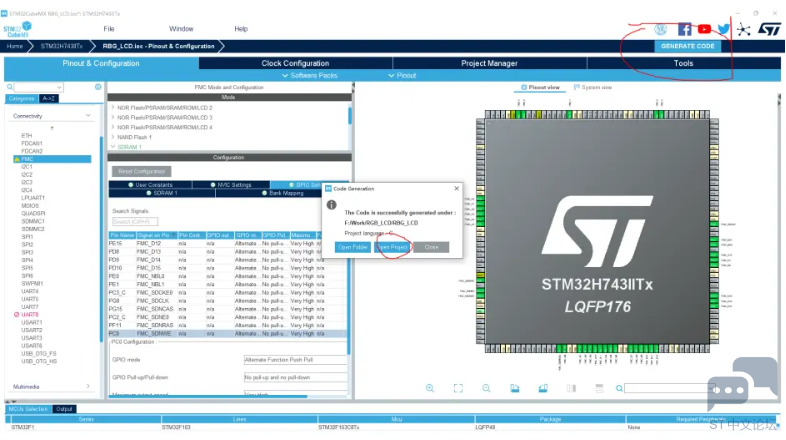
Task: Click the pinout search input field
Action: click(669, 388)
